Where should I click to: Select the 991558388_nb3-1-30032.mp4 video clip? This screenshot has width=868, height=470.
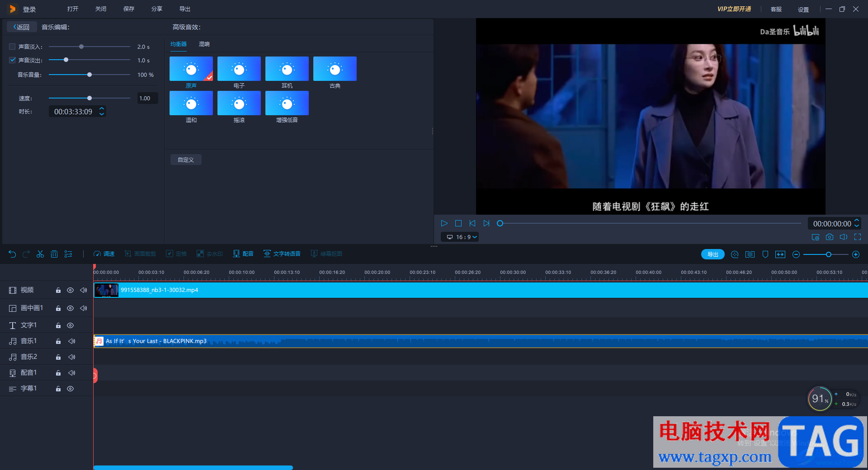(x=481, y=290)
